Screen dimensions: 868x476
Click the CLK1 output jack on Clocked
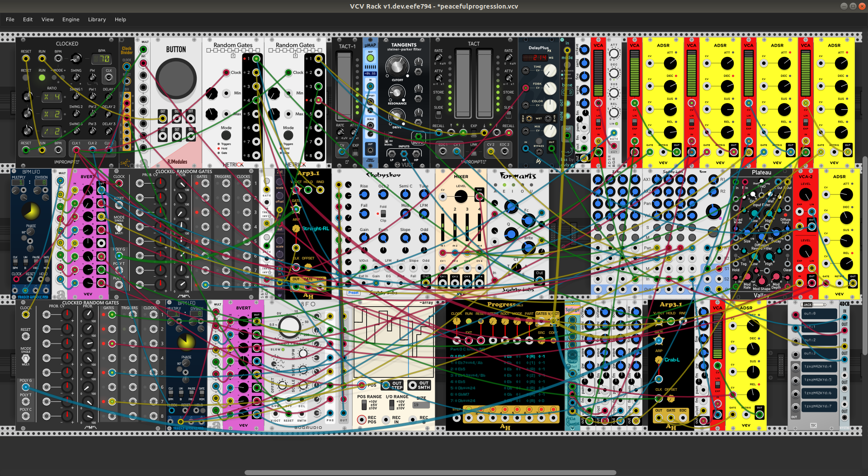point(76,150)
